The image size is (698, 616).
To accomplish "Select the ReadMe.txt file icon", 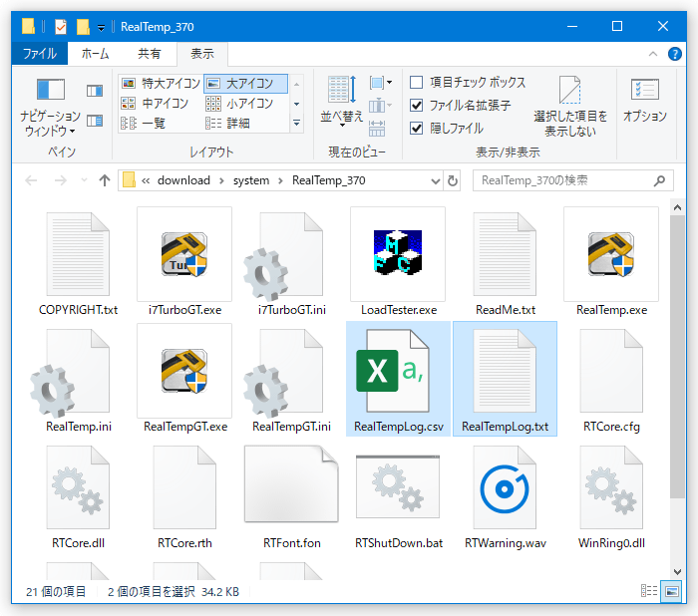I will coord(505,254).
